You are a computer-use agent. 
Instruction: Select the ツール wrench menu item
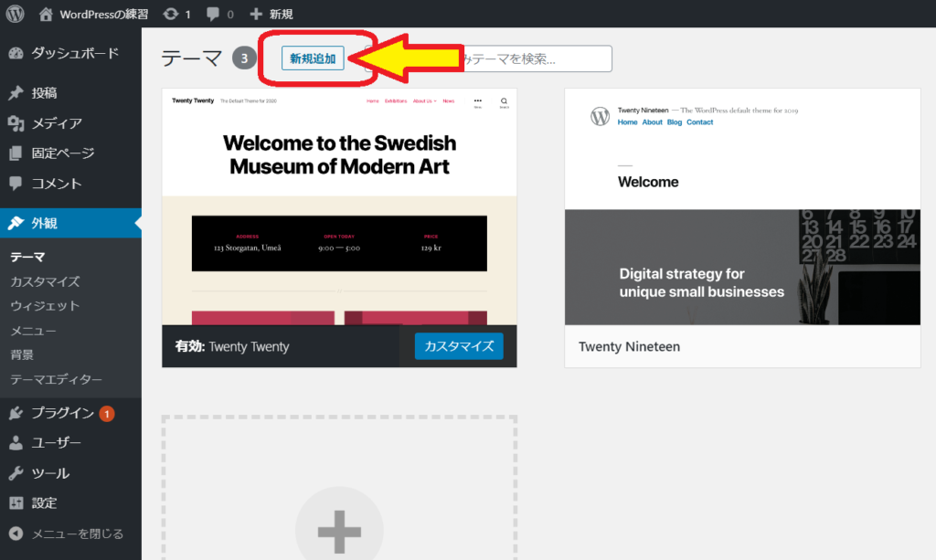50,473
